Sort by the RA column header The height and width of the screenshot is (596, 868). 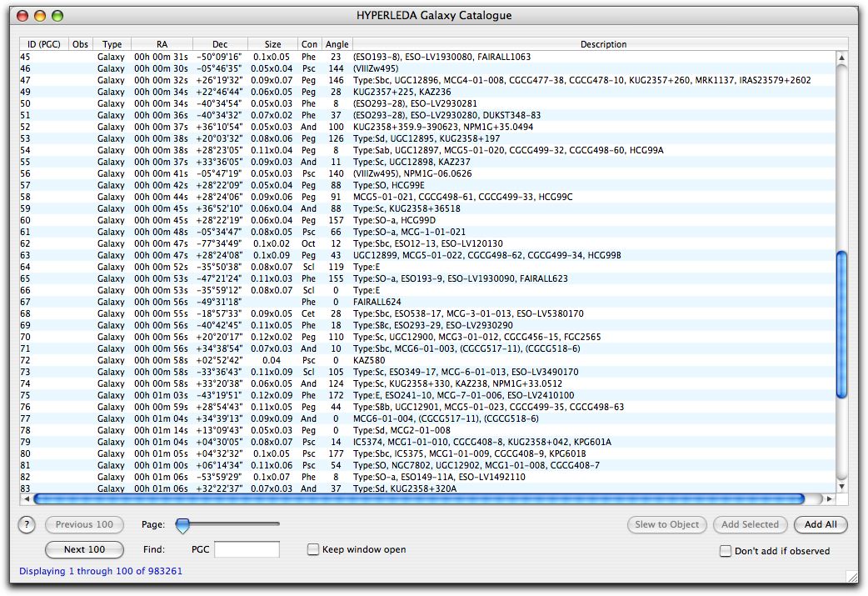162,44
